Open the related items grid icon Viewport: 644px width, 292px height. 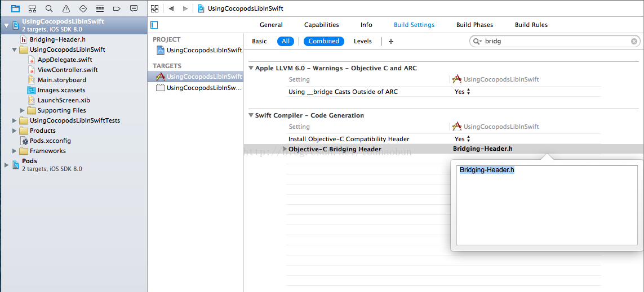click(155, 8)
